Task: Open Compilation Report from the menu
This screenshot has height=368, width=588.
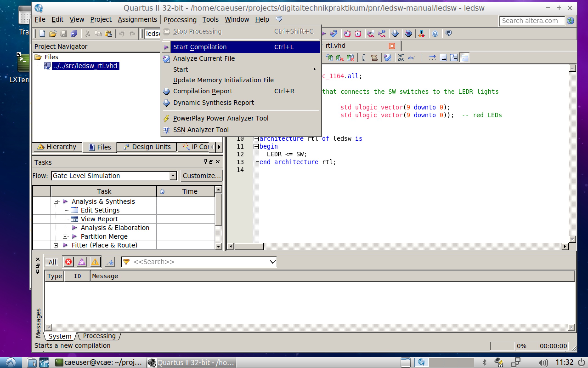Action: 240,91
